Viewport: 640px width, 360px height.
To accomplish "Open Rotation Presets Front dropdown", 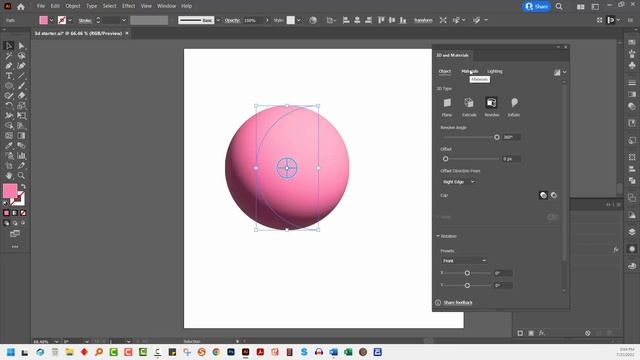I will (x=464, y=260).
